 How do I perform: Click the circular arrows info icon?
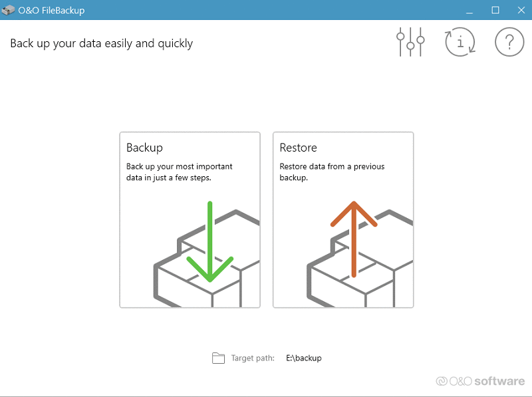tap(460, 43)
